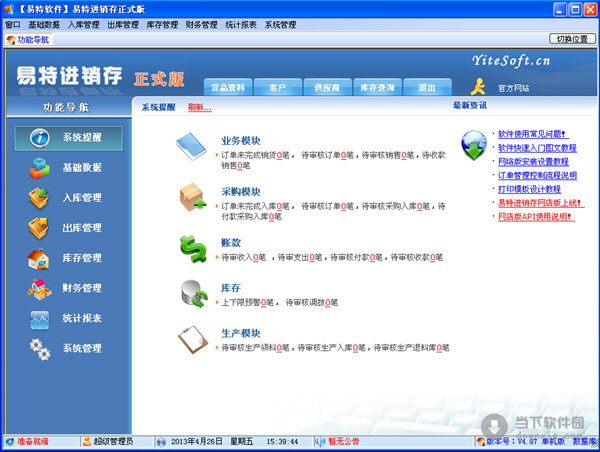
Task: Click the 最新资讯 heading
Action: coord(470,105)
